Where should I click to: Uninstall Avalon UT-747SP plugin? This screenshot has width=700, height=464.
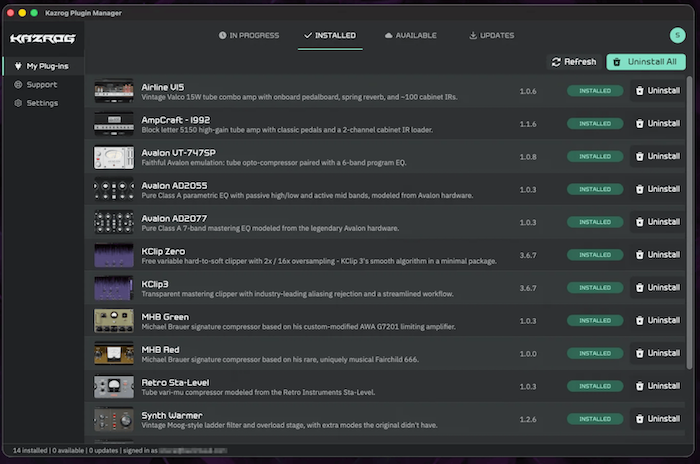[658, 156]
